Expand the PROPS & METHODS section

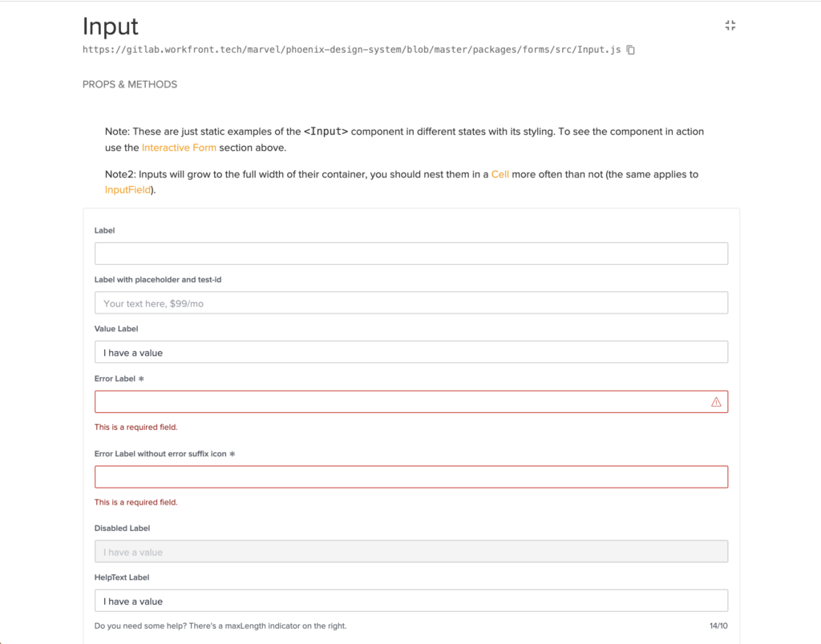[130, 84]
